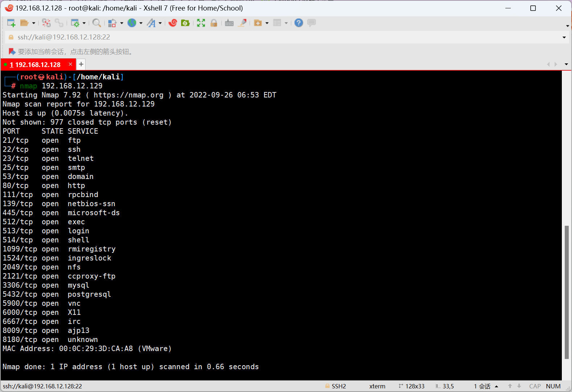Viewport: 572px width, 392px height.
Task: Click the 8180/tcp unknown row
Action: [x=50, y=339]
